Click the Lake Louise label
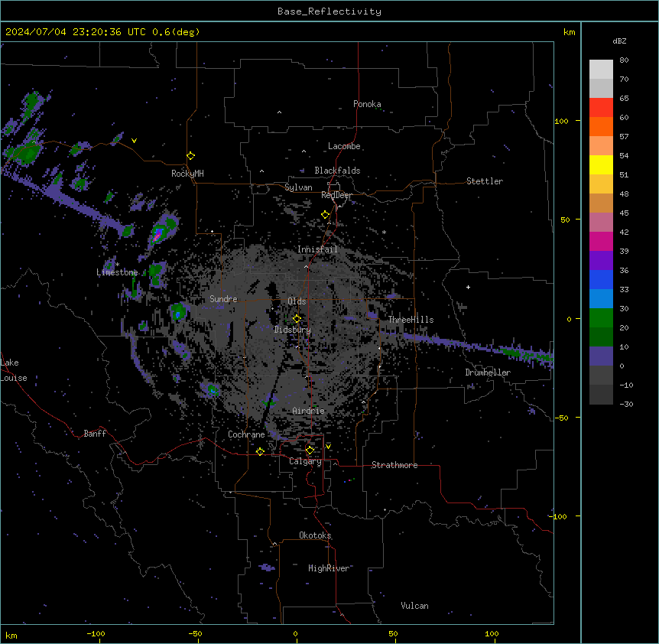This screenshot has height=644, width=659. tap(14, 370)
